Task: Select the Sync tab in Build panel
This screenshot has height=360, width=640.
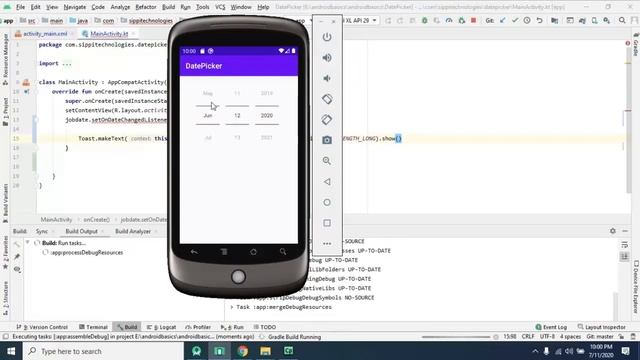Action: click(x=42, y=231)
